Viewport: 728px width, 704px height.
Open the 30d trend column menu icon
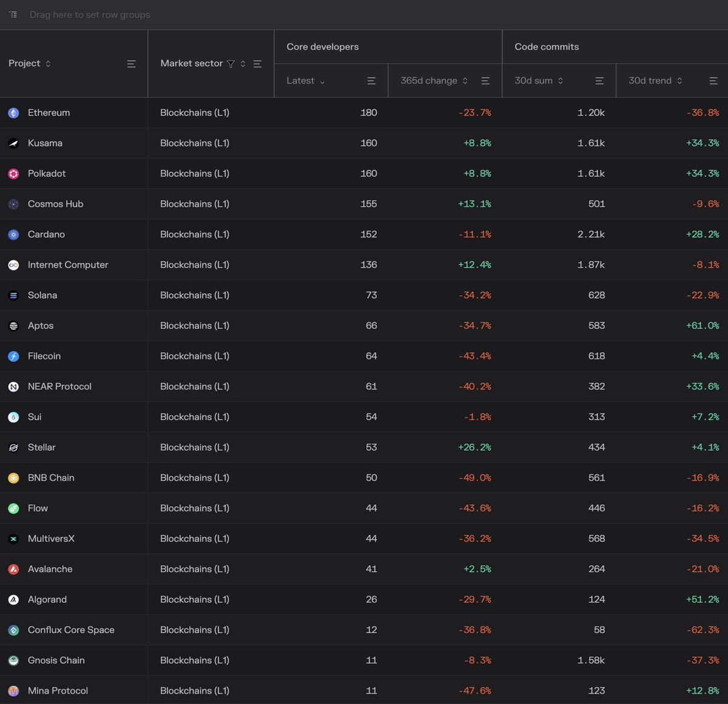[713, 81]
